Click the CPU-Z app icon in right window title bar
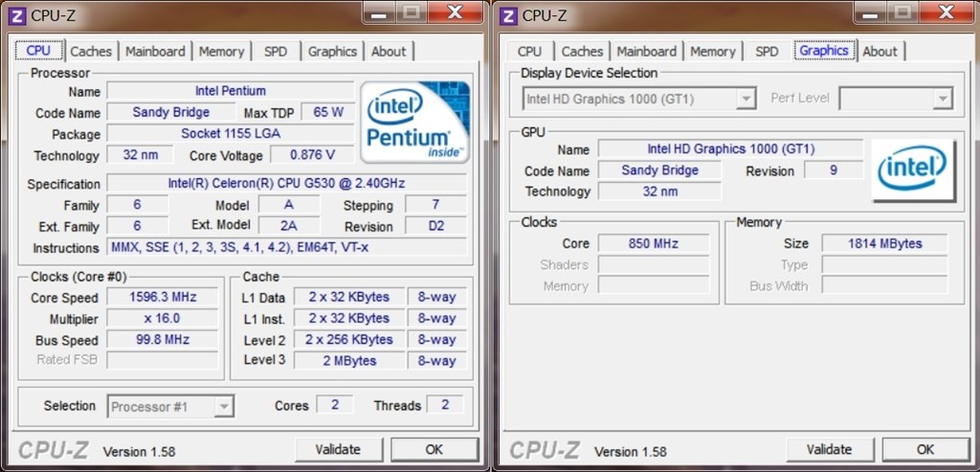 [x=509, y=15]
